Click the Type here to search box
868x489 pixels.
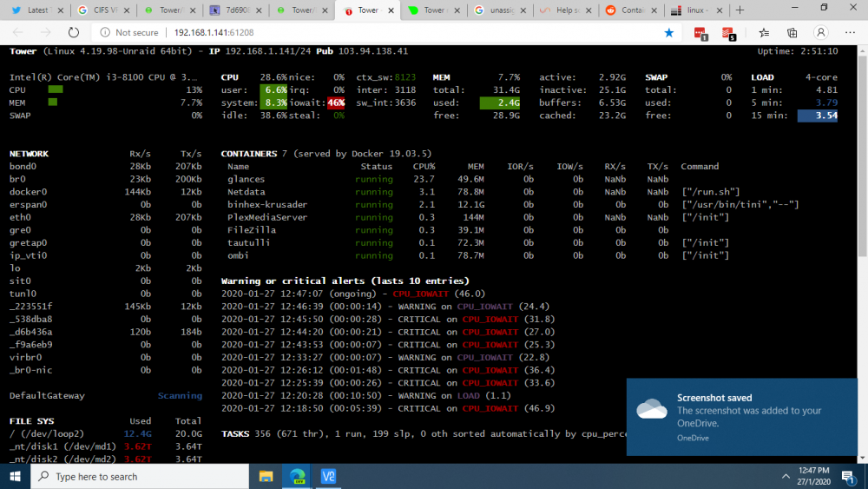click(140, 476)
